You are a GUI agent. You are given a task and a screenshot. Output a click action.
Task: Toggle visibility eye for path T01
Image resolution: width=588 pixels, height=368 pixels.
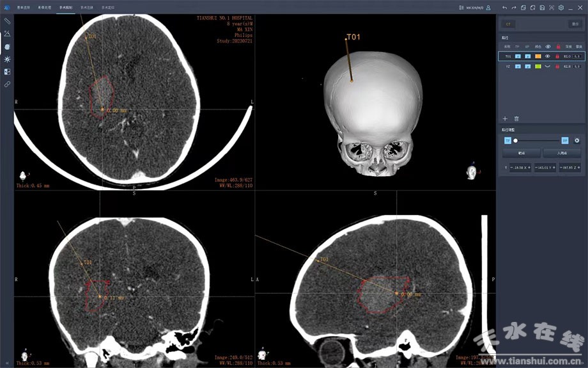pos(548,56)
